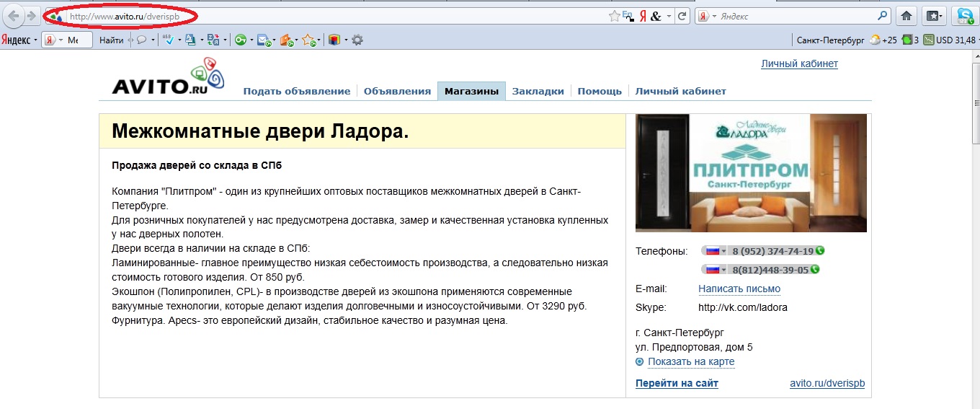Click the Skype value http://vk.com/ladora
980x409 pixels.
point(743,307)
